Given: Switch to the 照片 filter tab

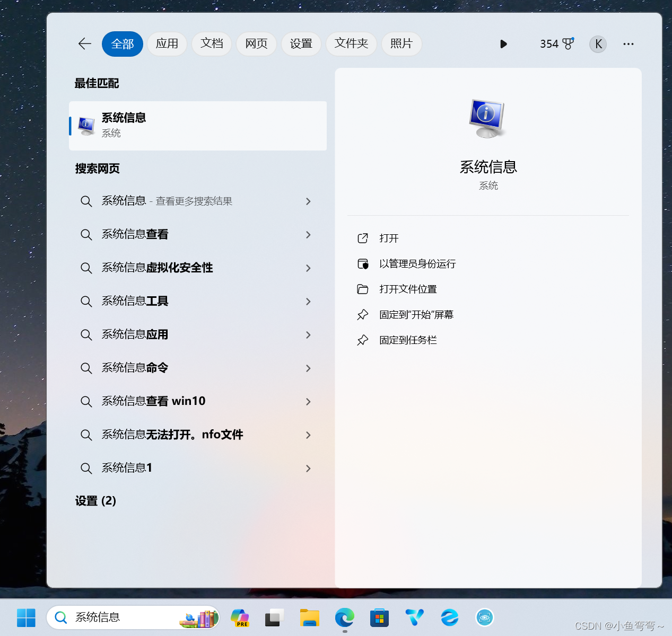Looking at the screenshot, I should click(402, 43).
